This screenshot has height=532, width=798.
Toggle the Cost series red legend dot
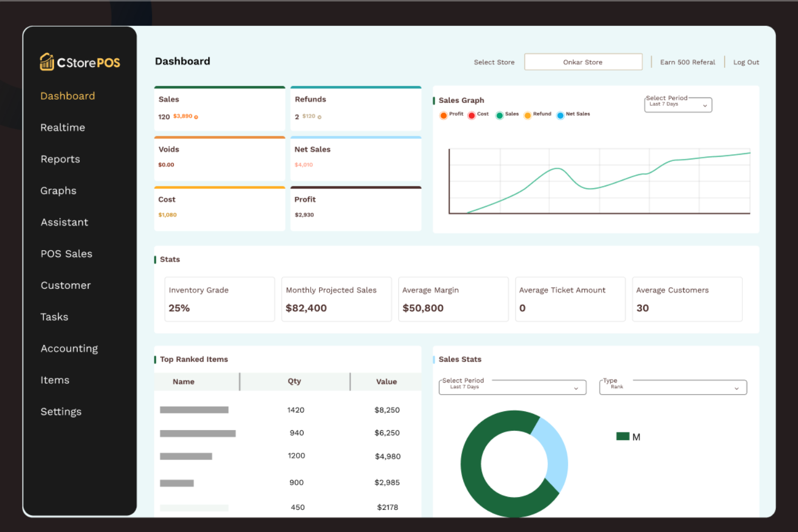point(472,115)
